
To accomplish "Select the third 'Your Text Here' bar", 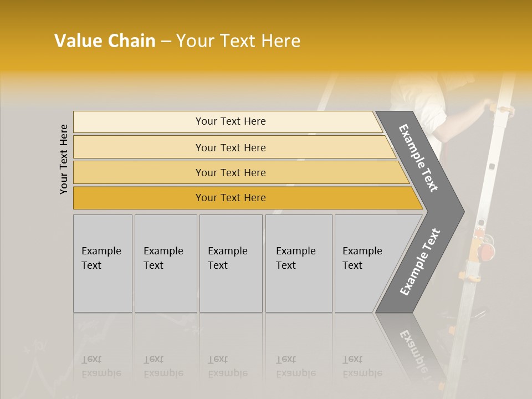I will point(241,172).
